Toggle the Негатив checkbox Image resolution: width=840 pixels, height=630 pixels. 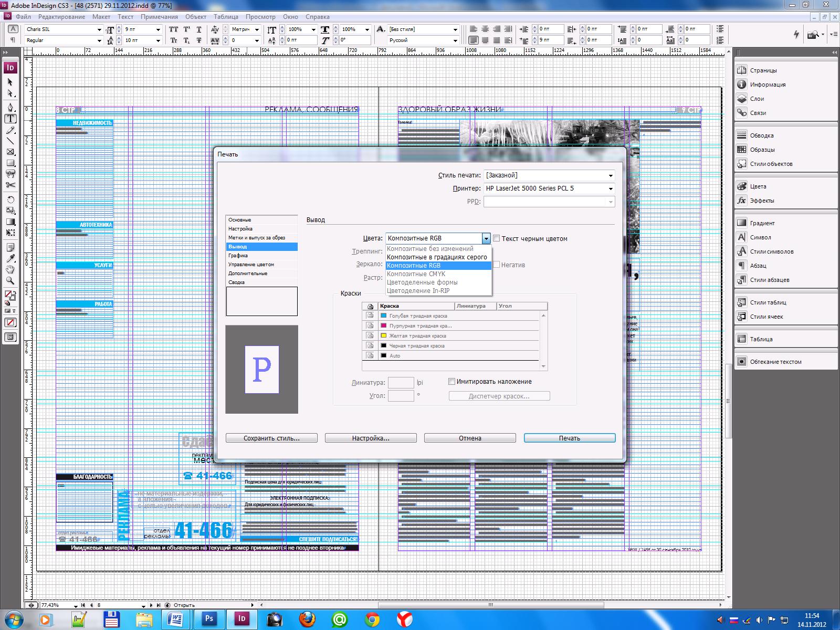pos(497,265)
